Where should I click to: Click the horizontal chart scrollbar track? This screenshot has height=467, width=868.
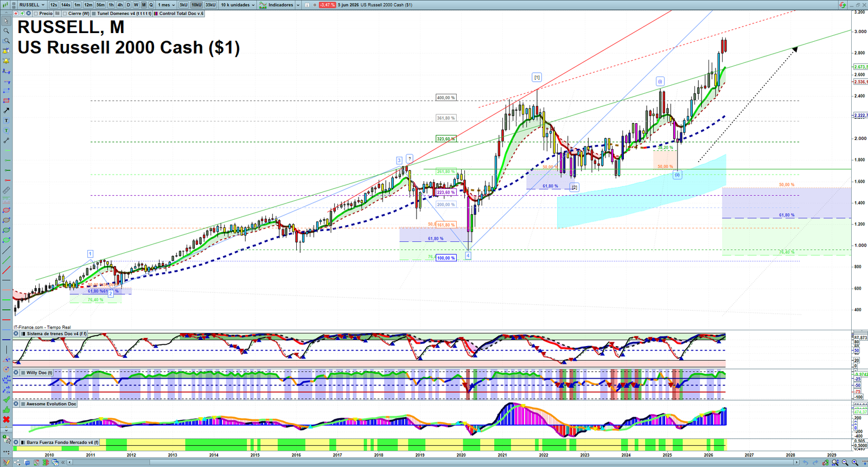pyautogui.click(x=434, y=462)
